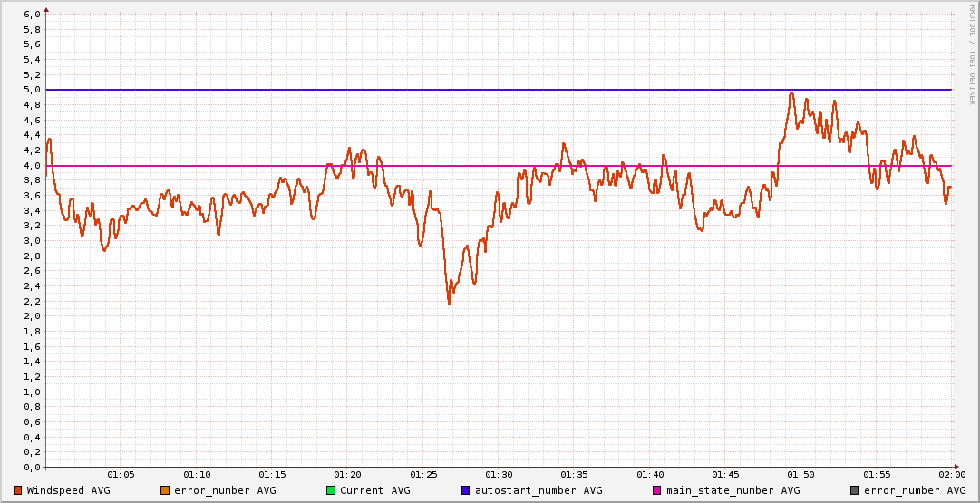The image size is (980, 503).
Task: Click the 0,0 value on the y-axis
Action: click(x=32, y=468)
